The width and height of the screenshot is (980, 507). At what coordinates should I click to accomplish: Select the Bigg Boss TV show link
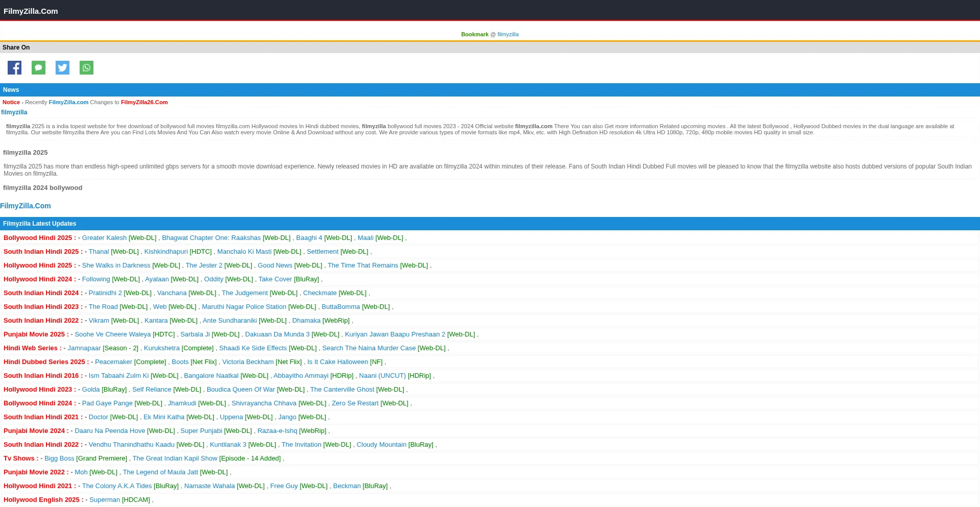click(x=59, y=458)
